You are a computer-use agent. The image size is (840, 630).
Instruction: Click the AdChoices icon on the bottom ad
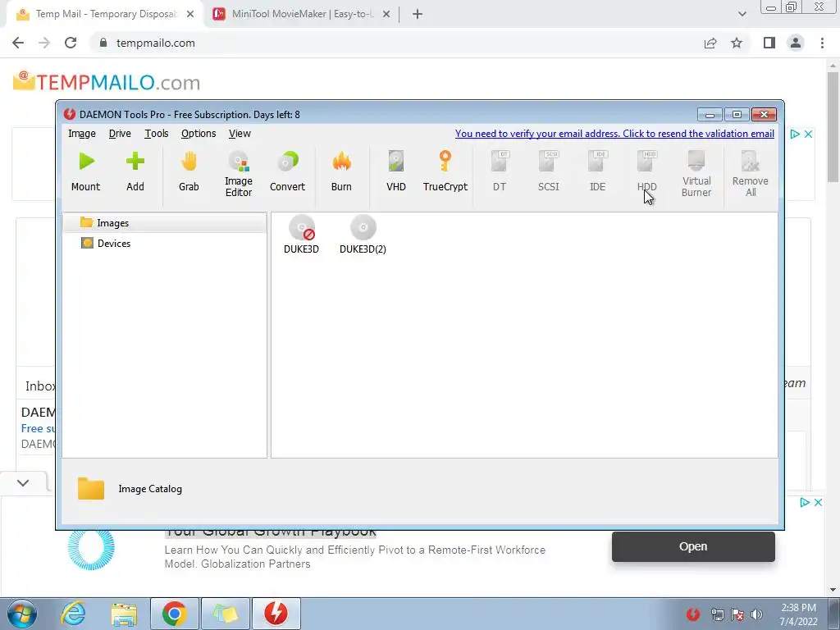tap(805, 503)
